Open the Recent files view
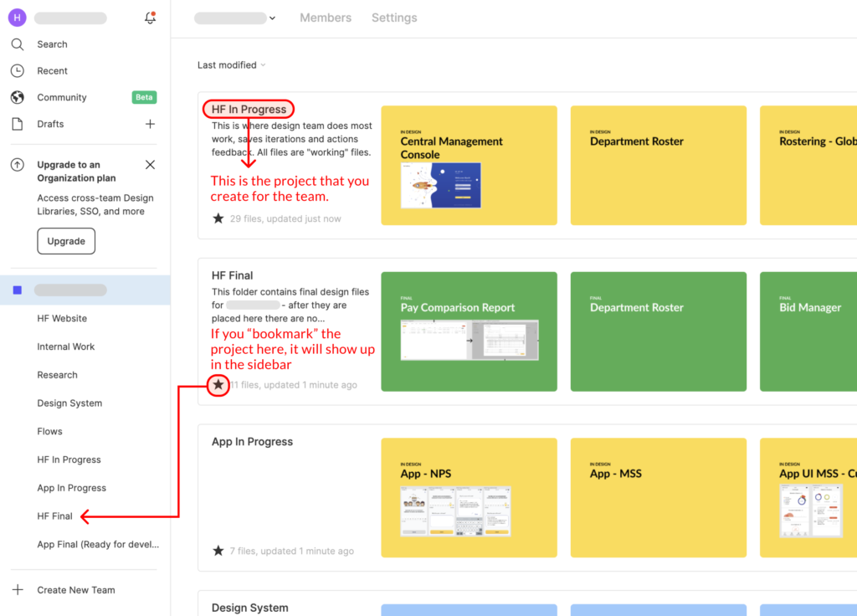857x616 pixels. (x=53, y=70)
